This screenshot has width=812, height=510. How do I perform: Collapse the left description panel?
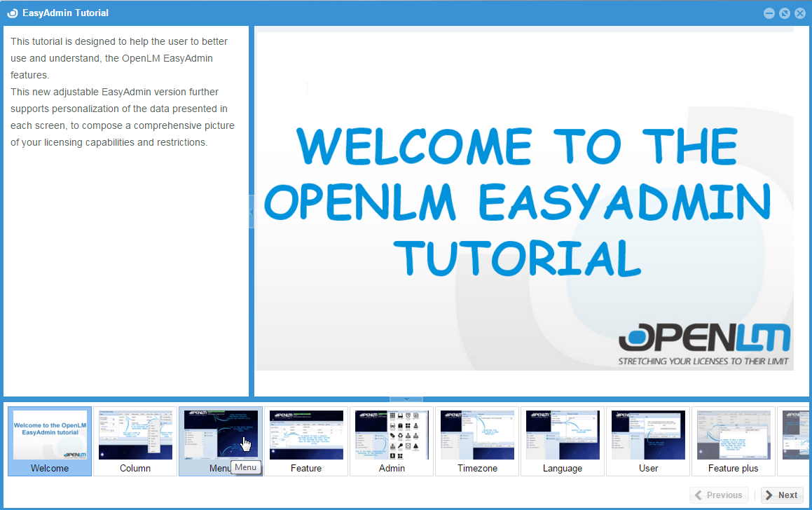(x=252, y=212)
